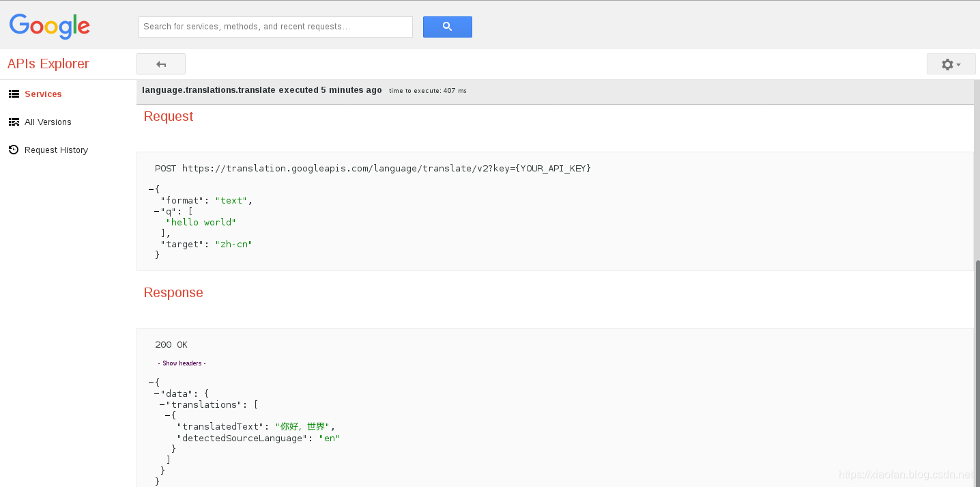Click the APIs Explorer title link
Screen dimensions: 980x487
(48, 64)
